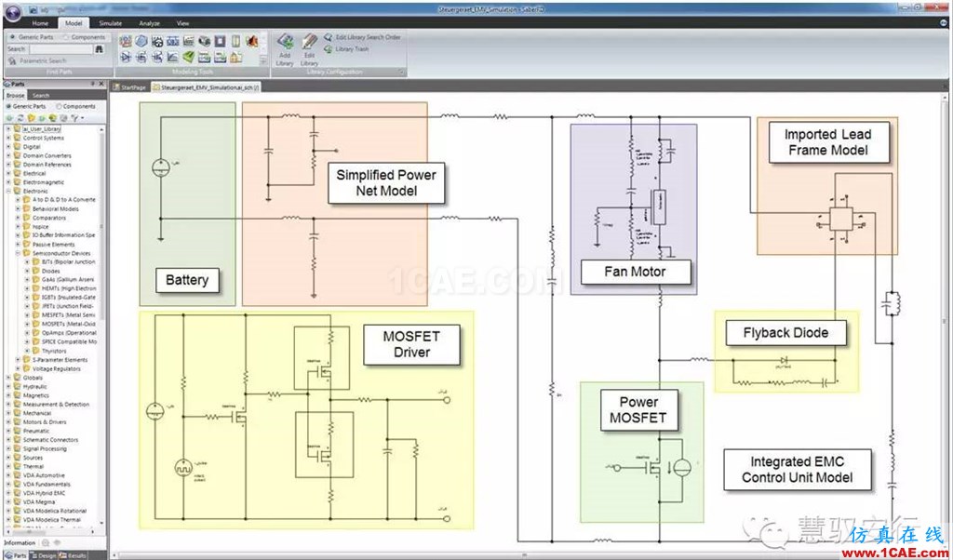Viewport: 953px width, 560px height.
Task: Click the binoculars search icon
Action: tap(99, 48)
